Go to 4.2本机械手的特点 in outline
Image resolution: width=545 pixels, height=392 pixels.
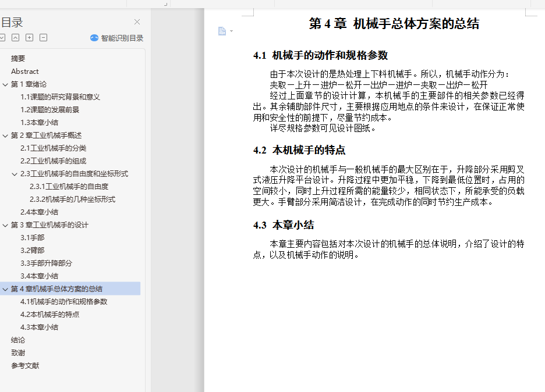[49, 315]
